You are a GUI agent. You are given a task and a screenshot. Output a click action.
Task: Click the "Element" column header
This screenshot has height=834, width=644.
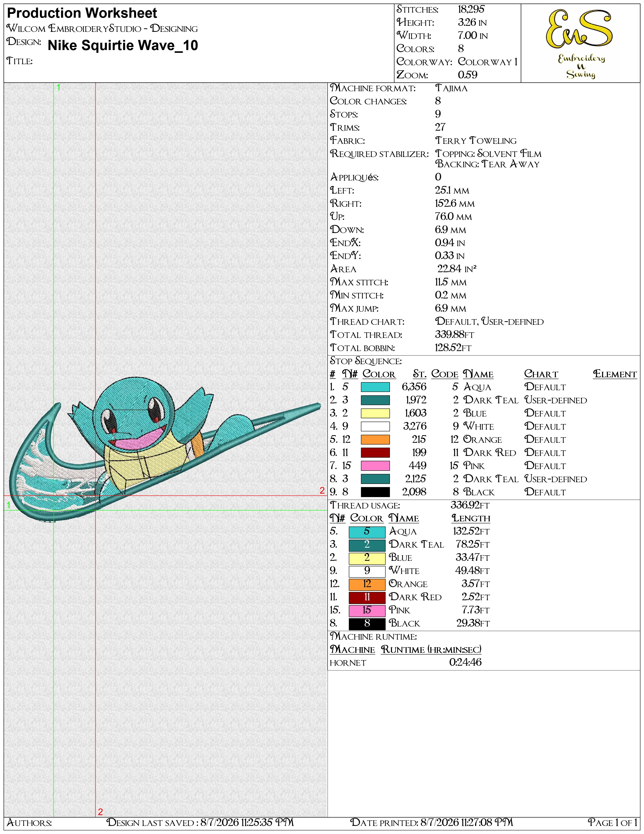coord(615,374)
